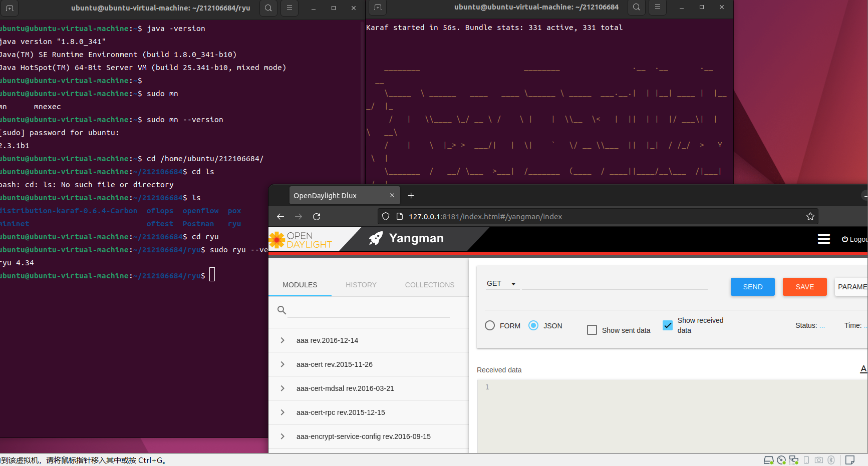
Task: Enable Show sent data checkbox
Action: pos(592,330)
